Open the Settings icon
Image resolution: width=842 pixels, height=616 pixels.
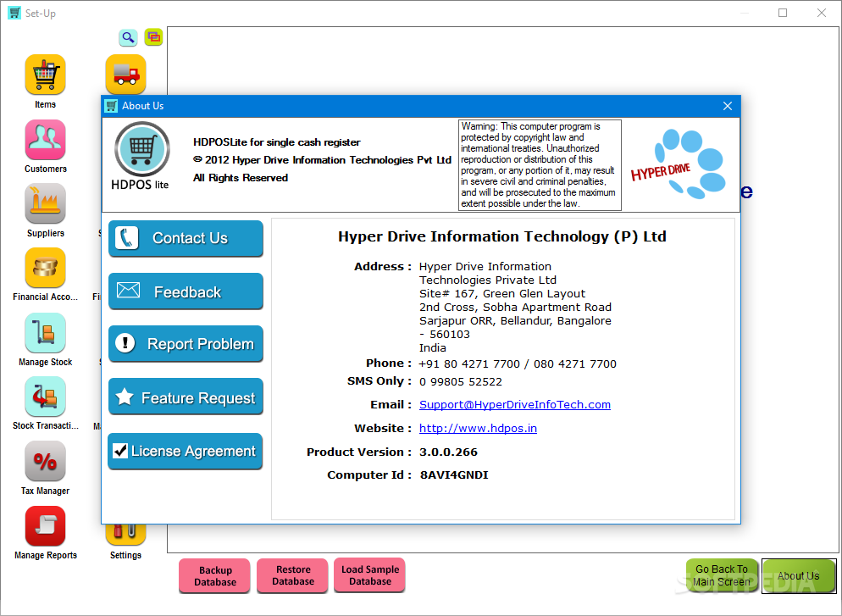[125, 535]
